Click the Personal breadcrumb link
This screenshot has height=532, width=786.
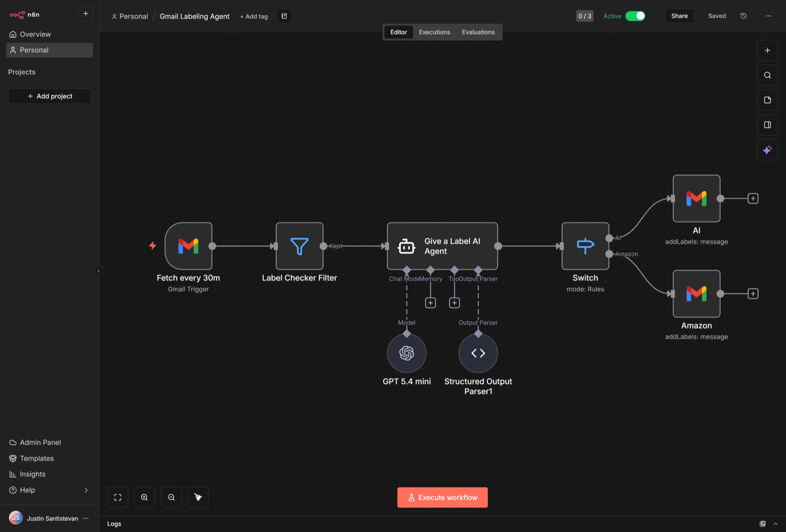(x=130, y=16)
